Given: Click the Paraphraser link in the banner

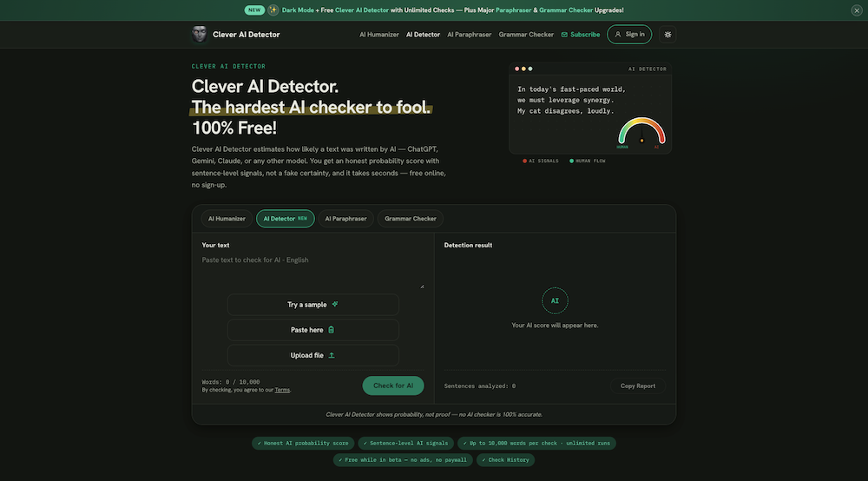Looking at the screenshot, I should point(513,10).
